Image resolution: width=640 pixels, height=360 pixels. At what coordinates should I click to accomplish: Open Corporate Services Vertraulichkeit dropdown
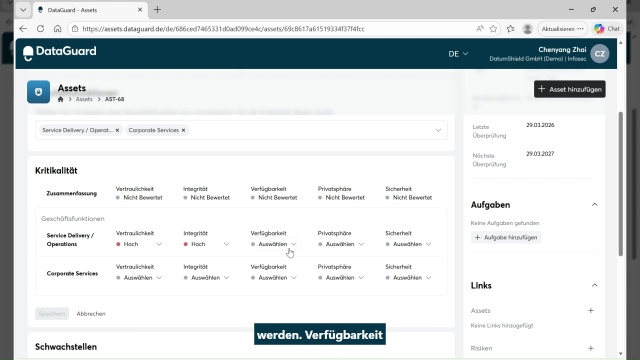point(139,278)
